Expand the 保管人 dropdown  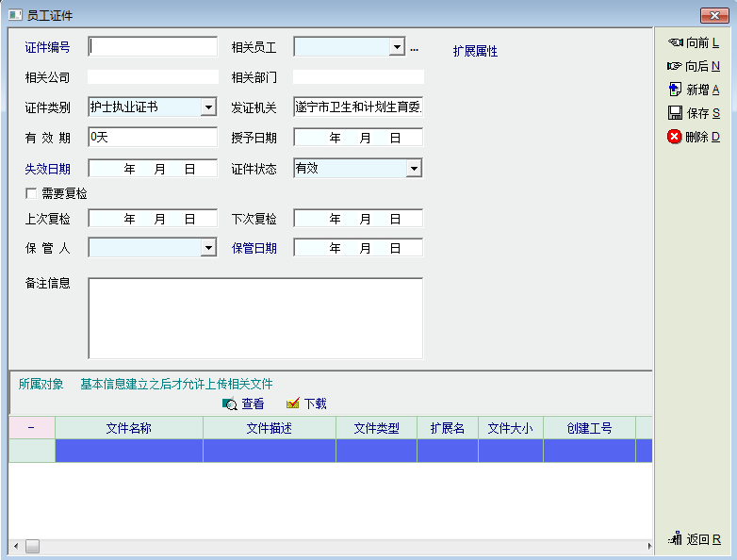(208, 248)
